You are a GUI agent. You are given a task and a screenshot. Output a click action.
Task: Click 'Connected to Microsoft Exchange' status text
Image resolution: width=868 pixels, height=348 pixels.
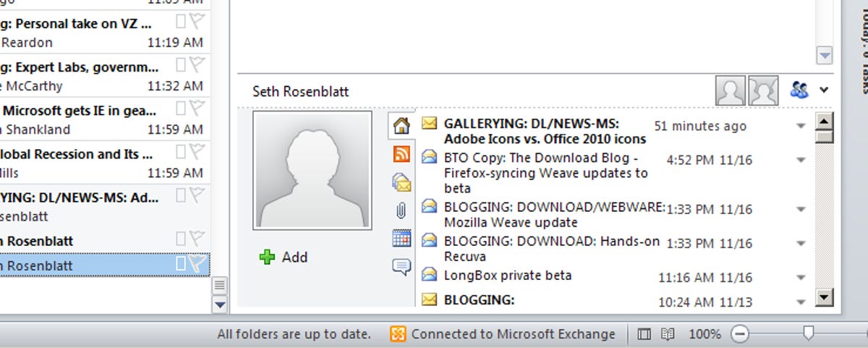[513, 334]
